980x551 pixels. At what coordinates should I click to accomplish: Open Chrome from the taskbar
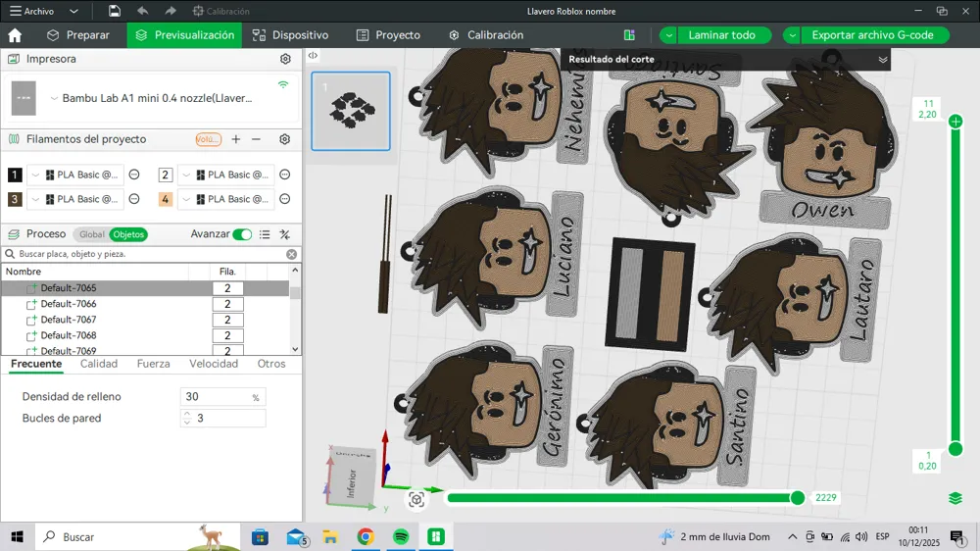coord(366,536)
